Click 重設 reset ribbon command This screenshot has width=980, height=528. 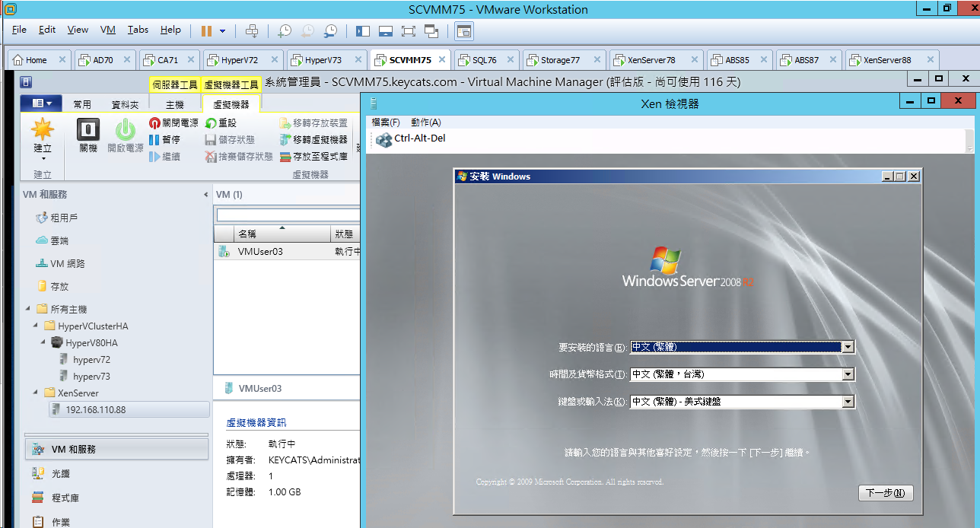coord(222,122)
